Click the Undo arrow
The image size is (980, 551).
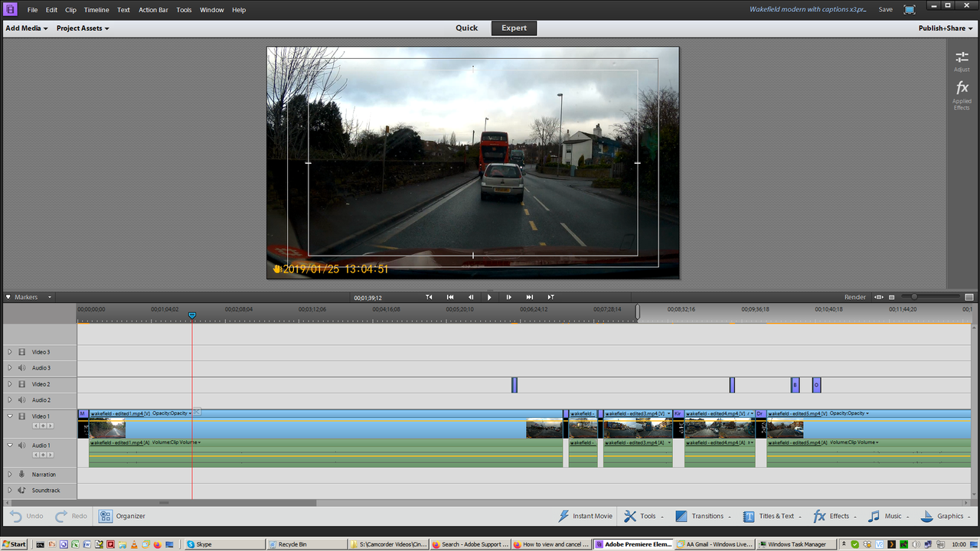point(16,516)
